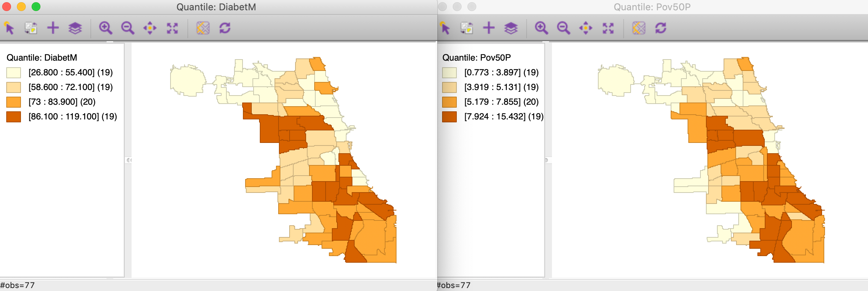868x291 pixels.
Task: Minimize the DiabetM window with yellow button
Action: pyautogui.click(x=21, y=7)
